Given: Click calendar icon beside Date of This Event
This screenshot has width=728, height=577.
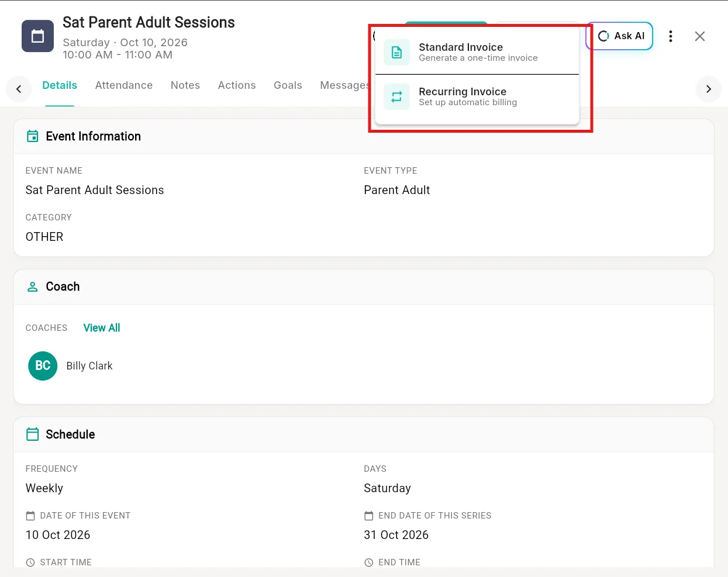Looking at the screenshot, I should pyautogui.click(x=30, y=516).
